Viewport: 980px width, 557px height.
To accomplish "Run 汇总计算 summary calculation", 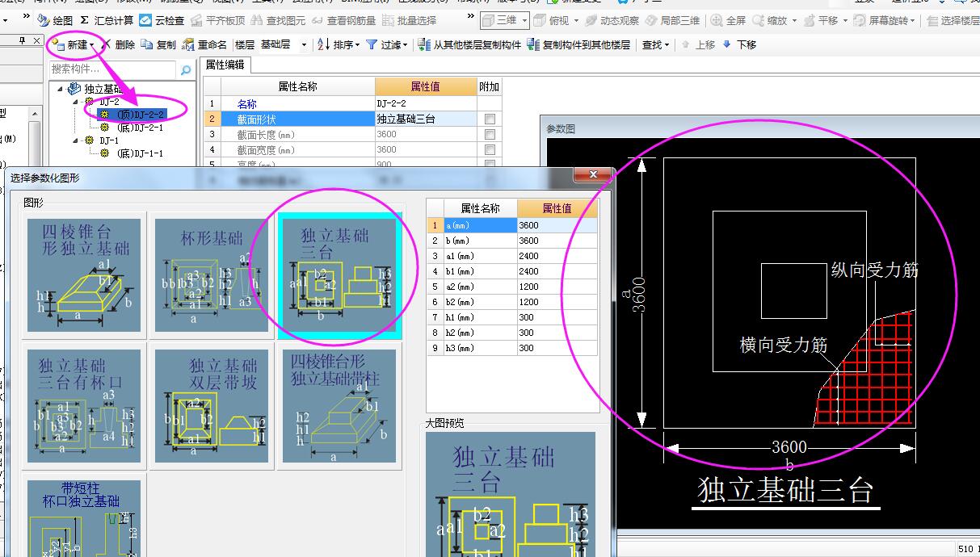I will (107, 20).
